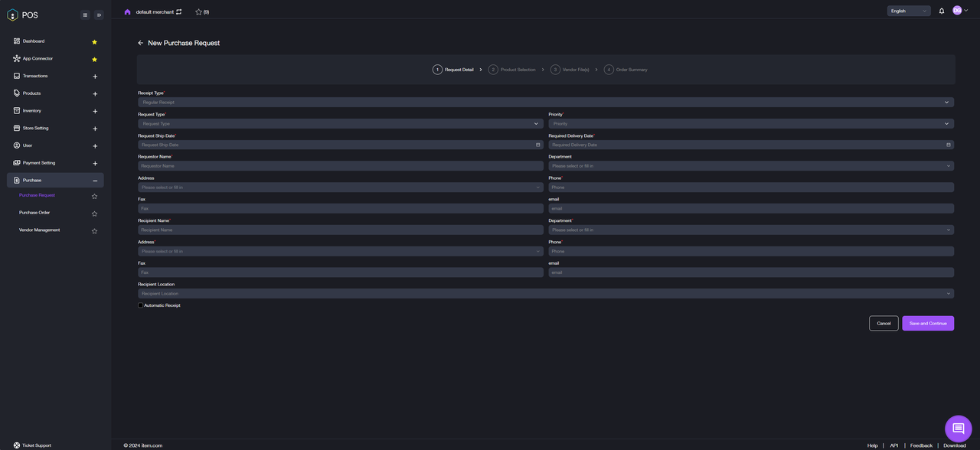Click the Requestor Name input field

pyautogui.click(x=340, y=166)
